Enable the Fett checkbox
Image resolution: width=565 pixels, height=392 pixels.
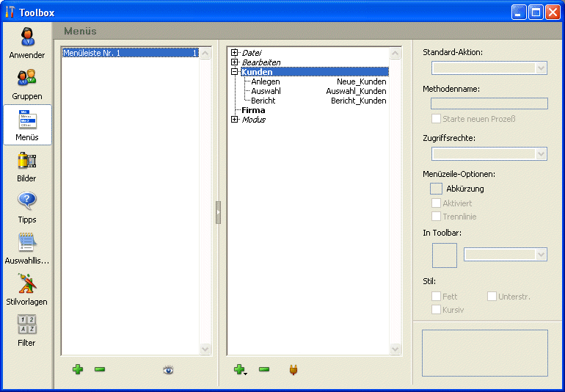[436, 297]
